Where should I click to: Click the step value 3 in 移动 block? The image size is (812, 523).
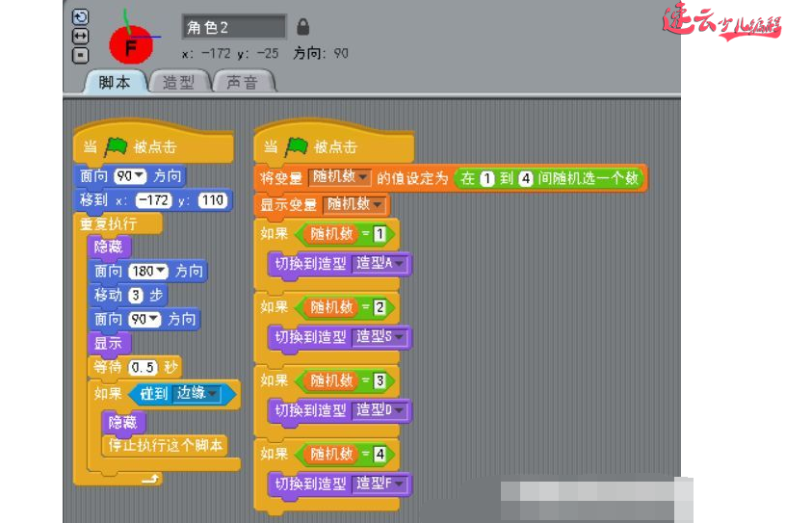point(135,295)
